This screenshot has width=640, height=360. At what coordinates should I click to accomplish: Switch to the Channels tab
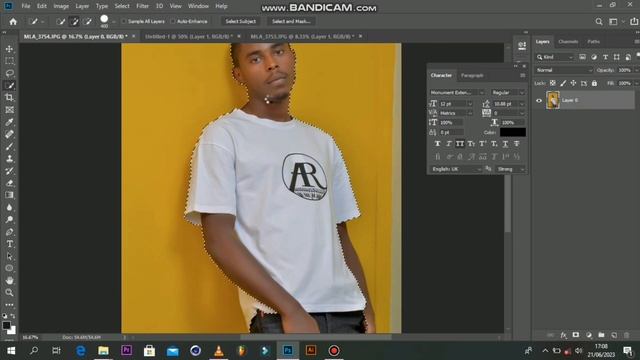[568, 42]
